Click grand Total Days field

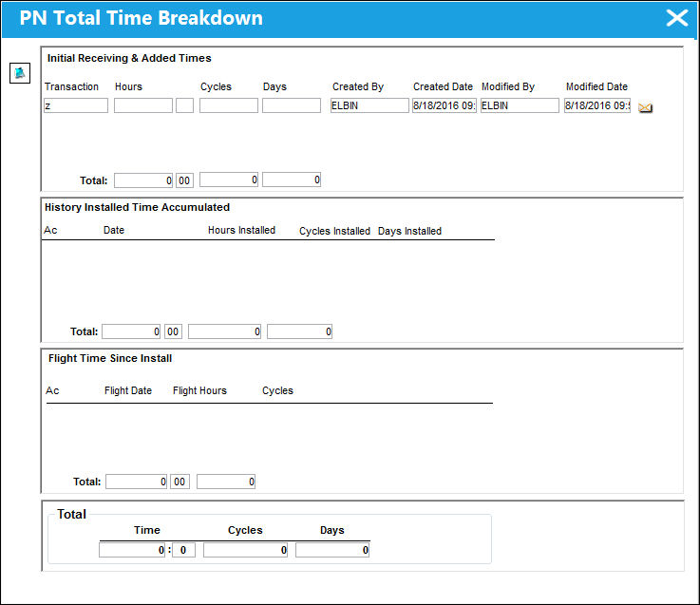coord(332,550)
